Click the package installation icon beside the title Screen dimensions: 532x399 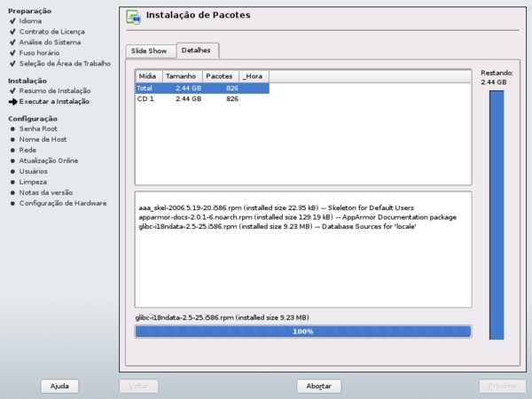tap(133, 17)
